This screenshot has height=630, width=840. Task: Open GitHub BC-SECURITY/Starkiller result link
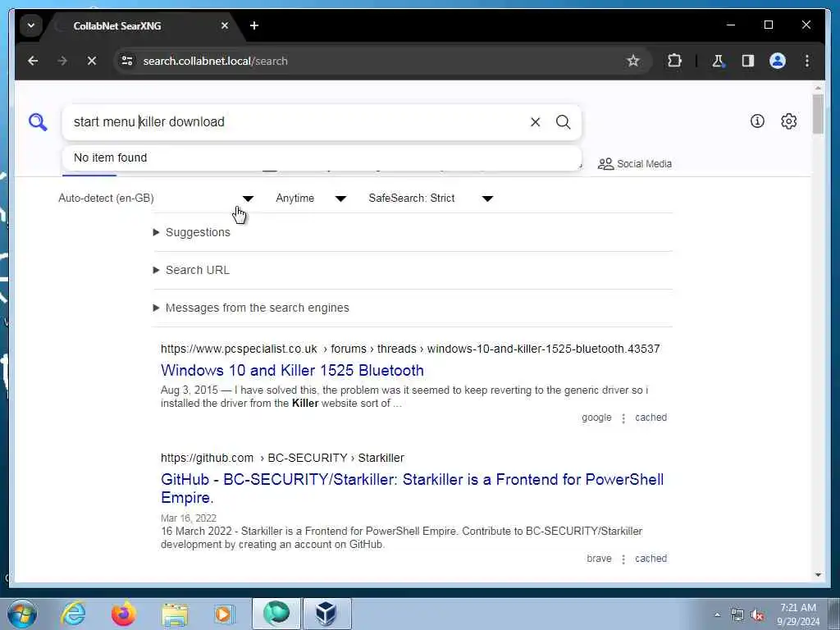tap(412, 488)
